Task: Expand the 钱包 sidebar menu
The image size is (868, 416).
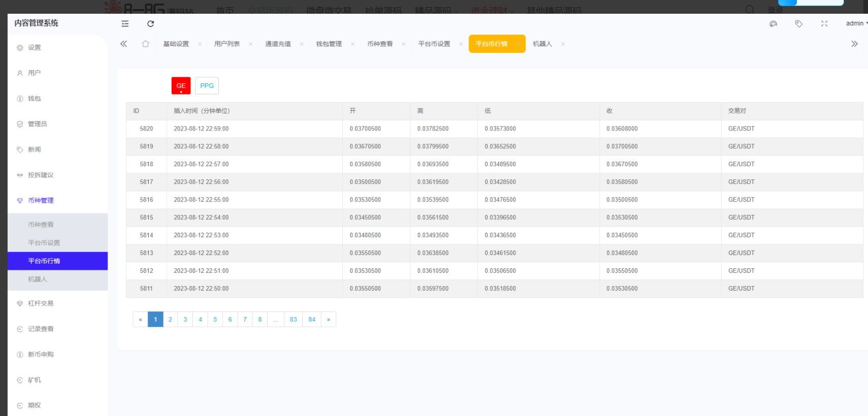Action: (35, 99)
